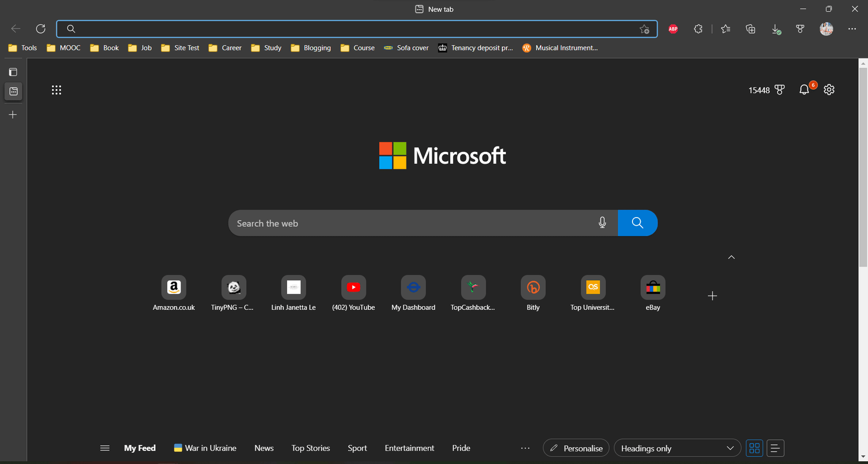Open the Bitly quick link

click(x=533, y=294)
